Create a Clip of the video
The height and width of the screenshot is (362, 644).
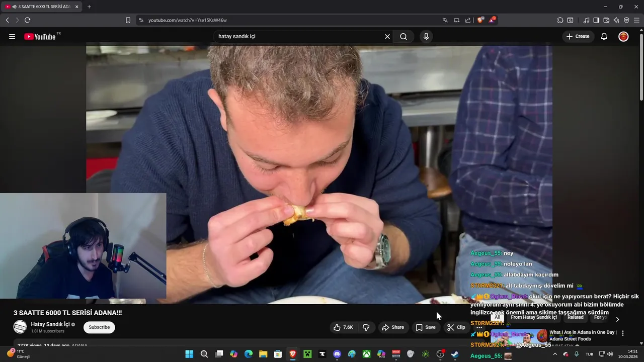point(456,327)
